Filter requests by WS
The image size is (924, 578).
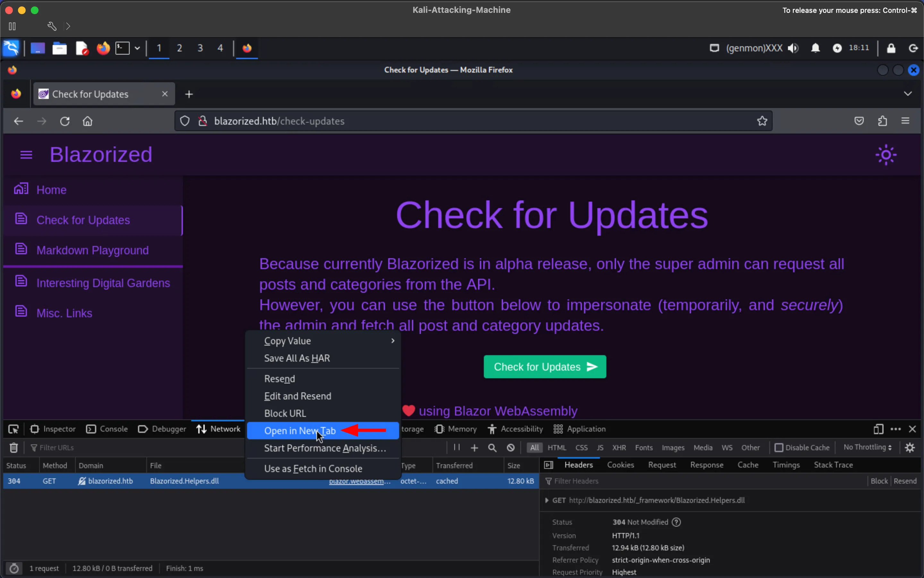(727, 447)
